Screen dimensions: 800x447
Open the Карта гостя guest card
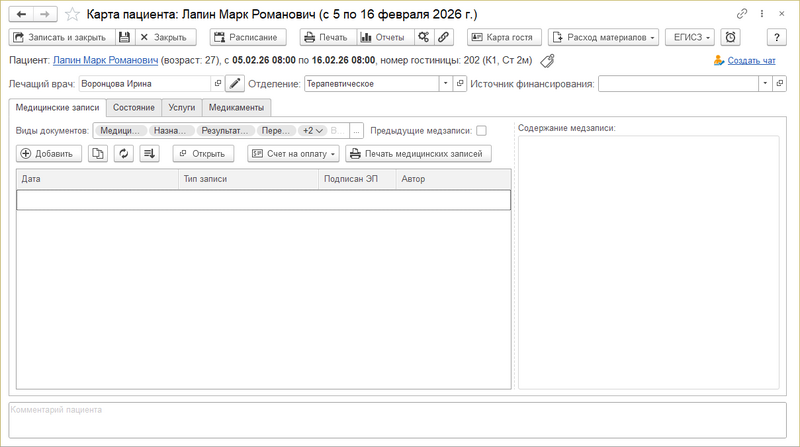[x=504, y=37]
